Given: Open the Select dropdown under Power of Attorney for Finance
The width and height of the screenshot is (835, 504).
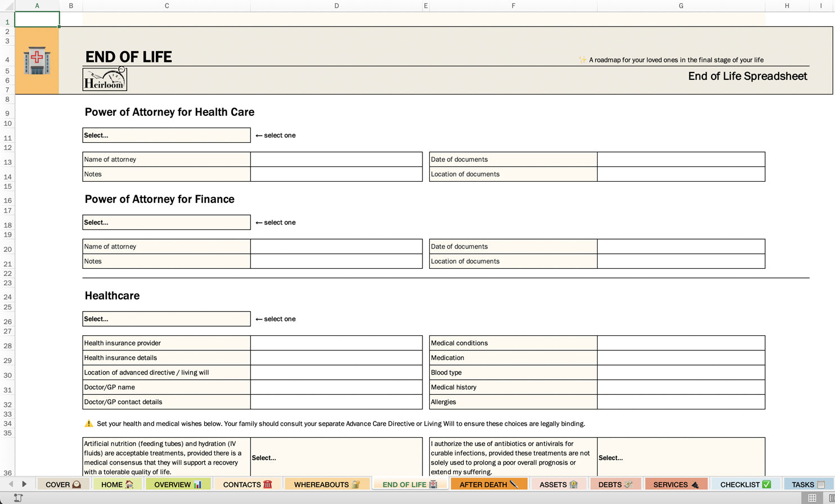Looking at the screenshot, I should [166, 222].
